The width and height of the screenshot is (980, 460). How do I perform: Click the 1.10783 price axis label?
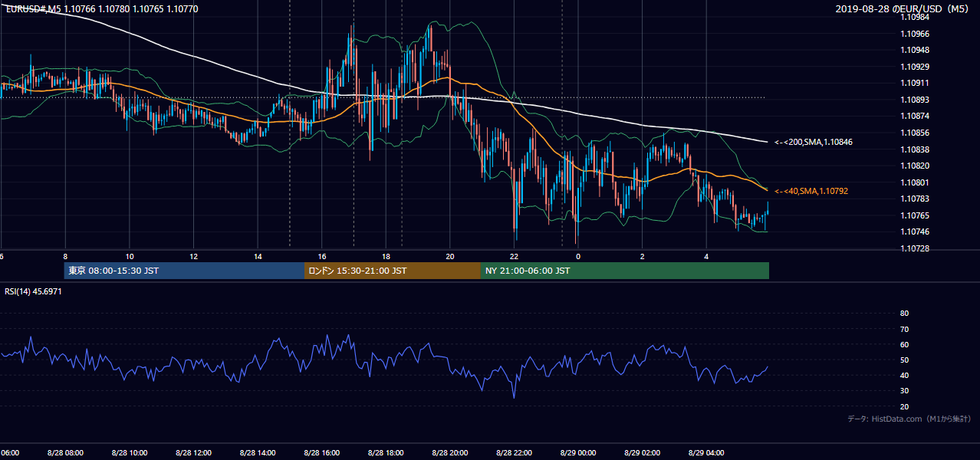pyautogui.click(x=914, y=199)
